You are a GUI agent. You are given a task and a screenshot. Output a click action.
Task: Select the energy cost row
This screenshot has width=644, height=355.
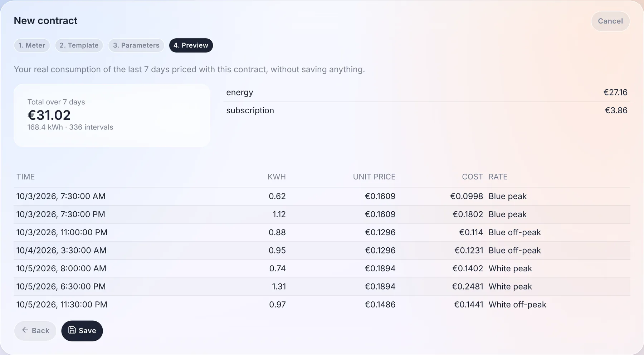point(427,93)
